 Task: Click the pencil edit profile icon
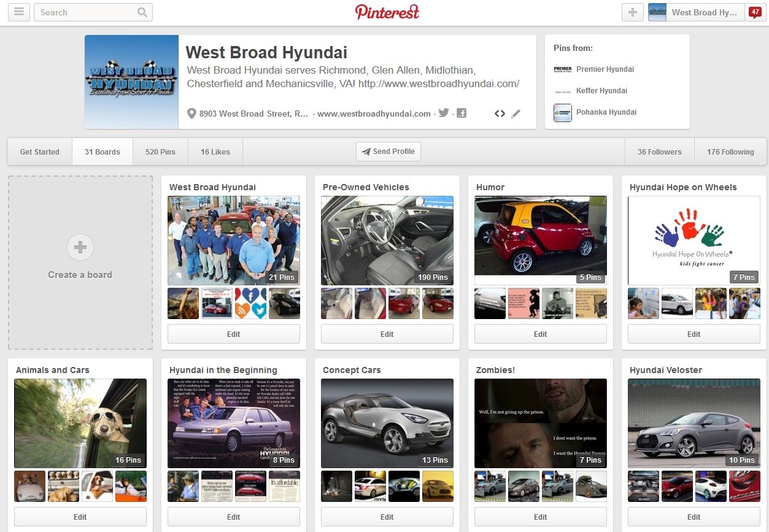[516, 114]
